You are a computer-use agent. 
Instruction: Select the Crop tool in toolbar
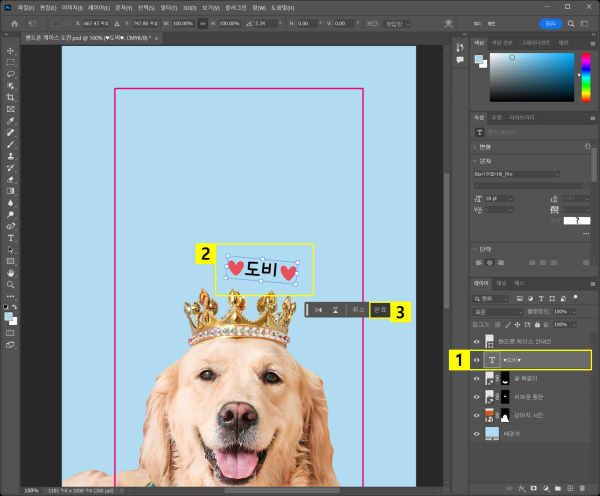coord(10,97)
